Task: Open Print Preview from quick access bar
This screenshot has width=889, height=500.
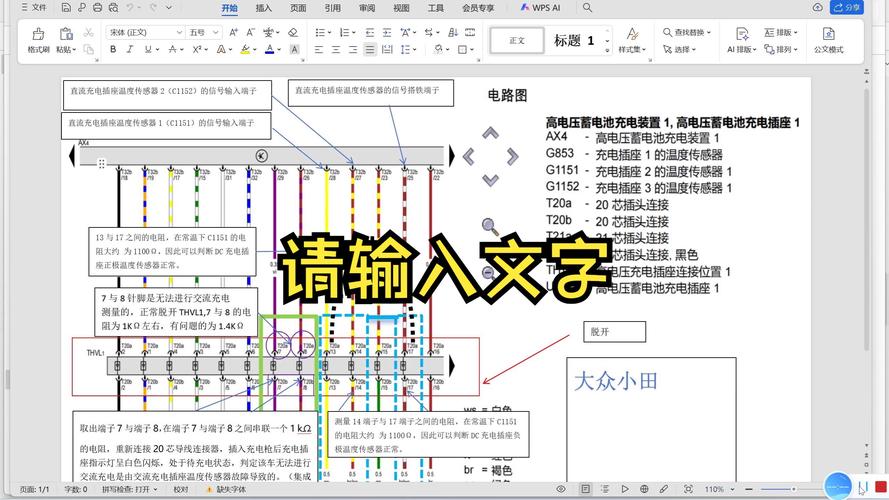Action: click(x=113, y=8)
